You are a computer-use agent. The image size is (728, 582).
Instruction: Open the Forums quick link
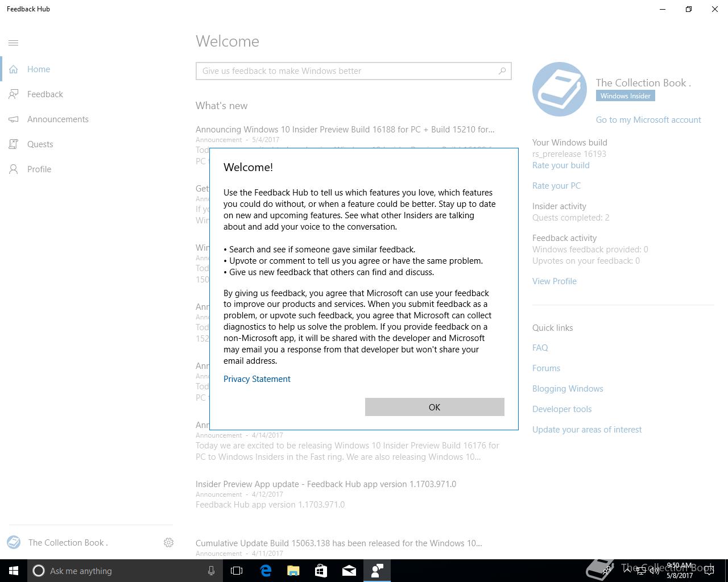click(x=546, y=368)
